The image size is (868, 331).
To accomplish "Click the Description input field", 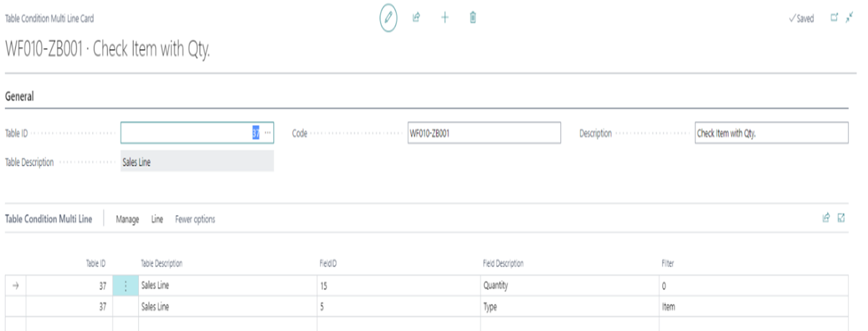I will 771,133.
